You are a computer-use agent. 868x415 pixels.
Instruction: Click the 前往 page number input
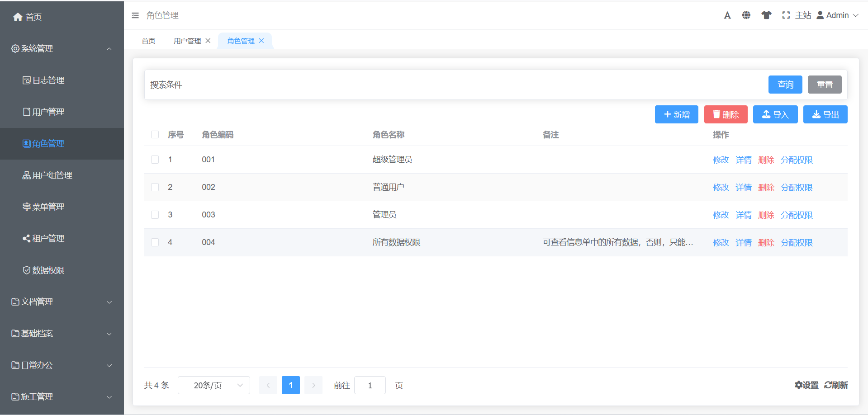370,385
